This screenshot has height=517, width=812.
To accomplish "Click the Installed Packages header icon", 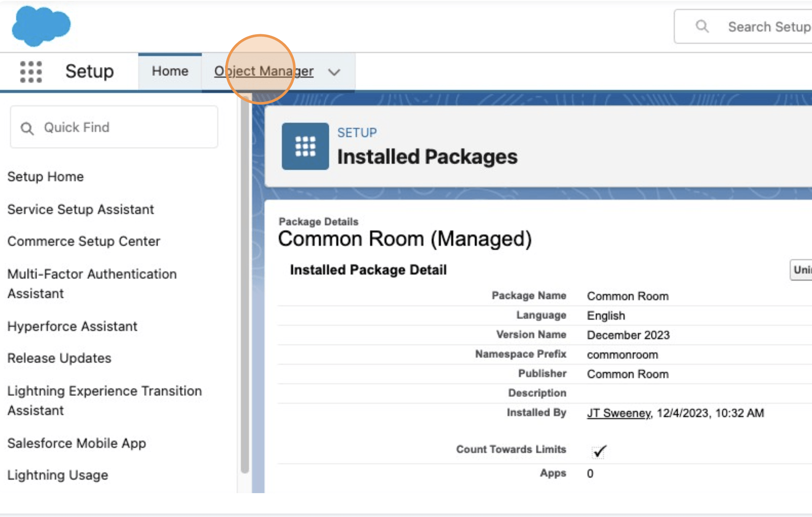I will (305, 146).
